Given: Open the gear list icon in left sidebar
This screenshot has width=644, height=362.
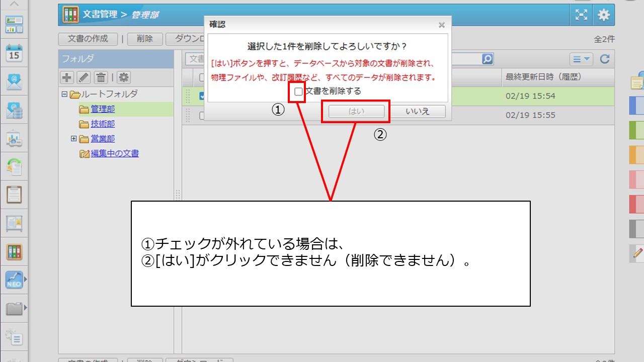Looking at the screenshot, I should tap(14, 336).
